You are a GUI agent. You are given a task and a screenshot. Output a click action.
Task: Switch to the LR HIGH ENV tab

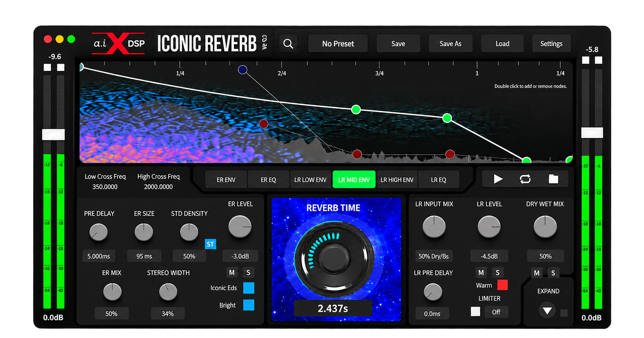tap(397, 180)
